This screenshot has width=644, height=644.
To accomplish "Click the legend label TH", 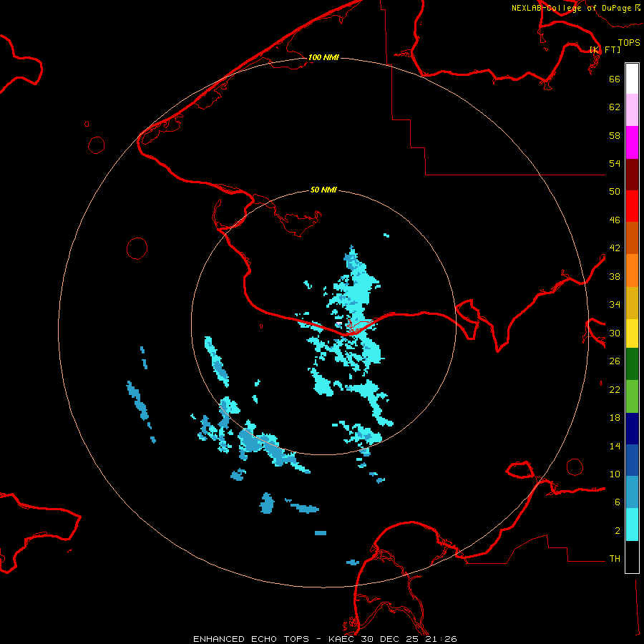I will pos(615,559).
